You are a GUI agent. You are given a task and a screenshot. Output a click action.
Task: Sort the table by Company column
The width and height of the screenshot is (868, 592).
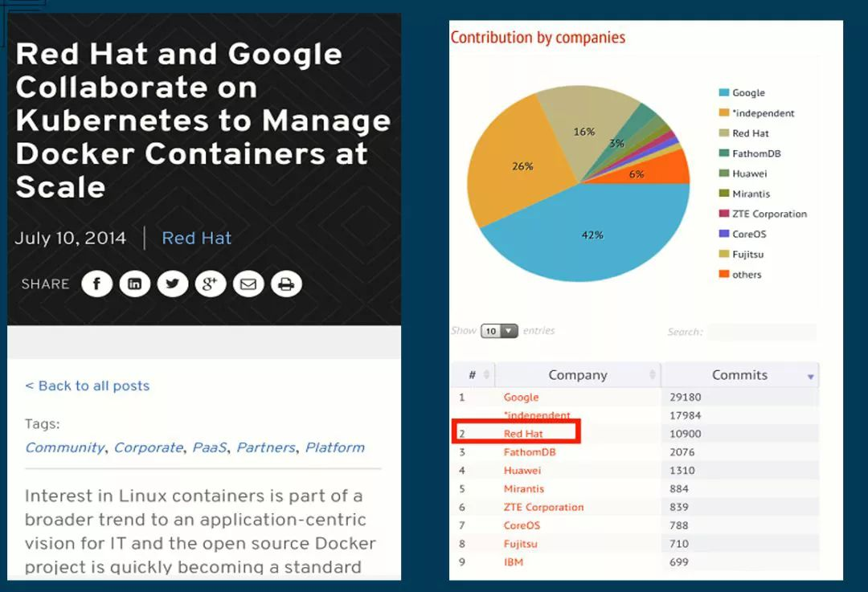tap(577, 375)
